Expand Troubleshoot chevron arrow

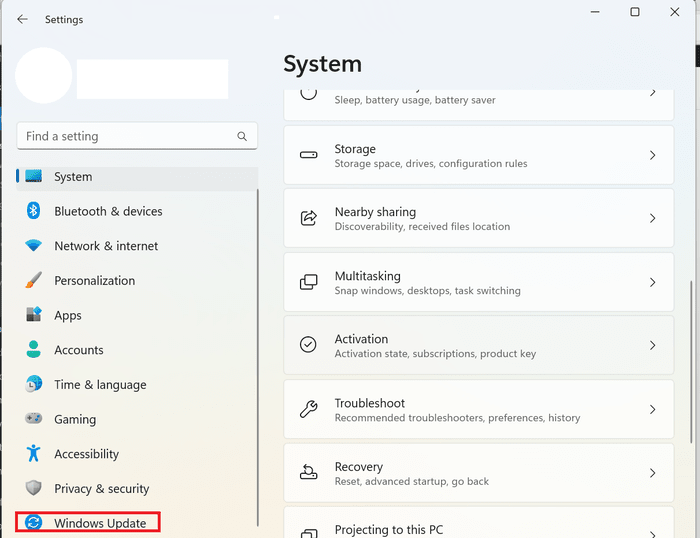click(x=653, y=409)
